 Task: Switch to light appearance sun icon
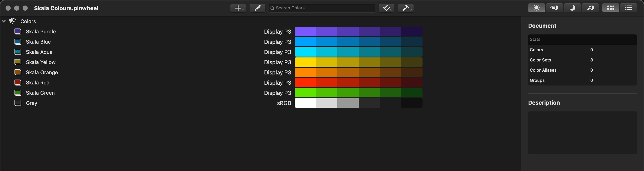point(536,8)
